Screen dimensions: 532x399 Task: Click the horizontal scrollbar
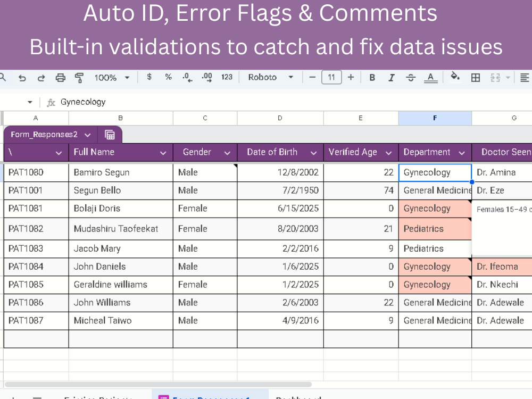(x=158, y=385)
